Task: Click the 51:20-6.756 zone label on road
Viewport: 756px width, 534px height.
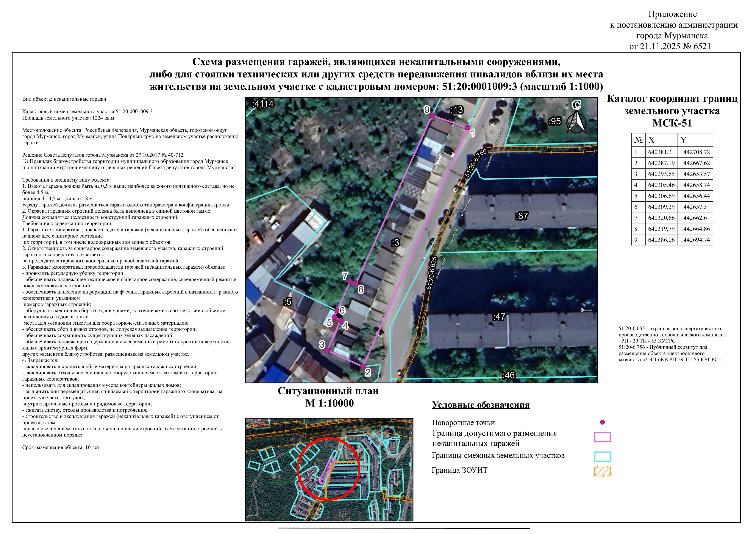Action: tap(476, 163)
